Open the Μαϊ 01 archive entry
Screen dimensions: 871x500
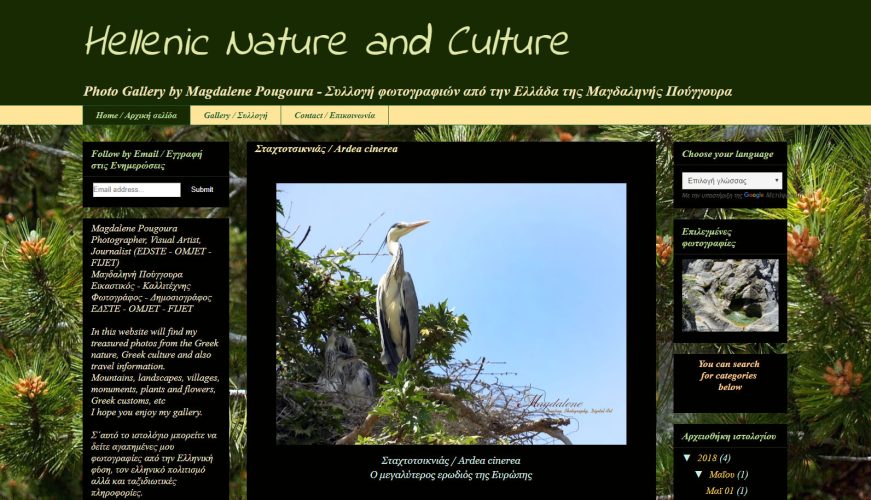coord(720,491)
